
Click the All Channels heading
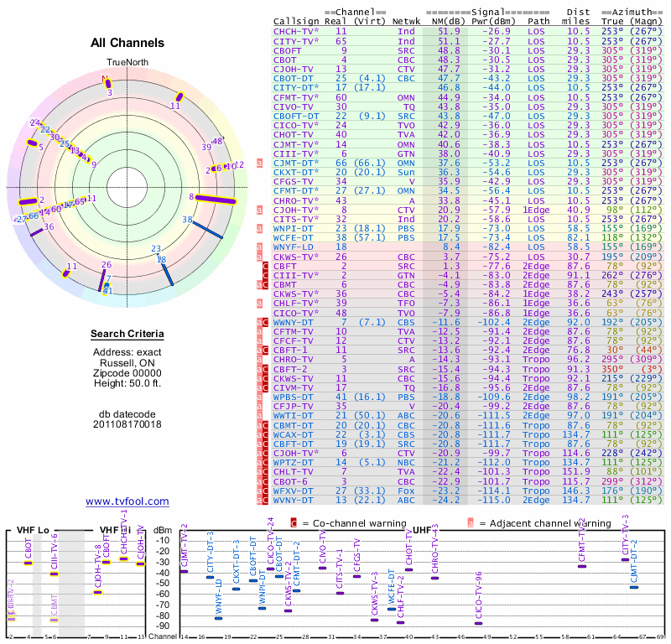[x=127, y=43]
